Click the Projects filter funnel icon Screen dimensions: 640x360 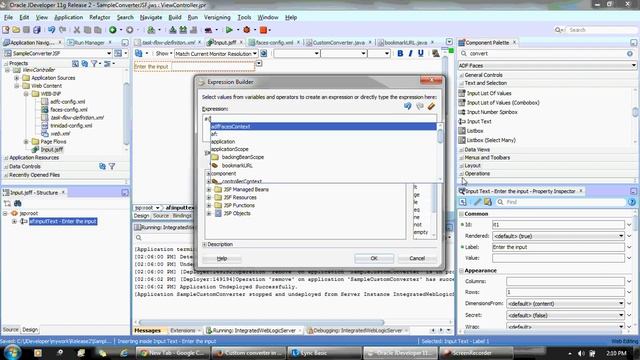(x=95, y=64)
